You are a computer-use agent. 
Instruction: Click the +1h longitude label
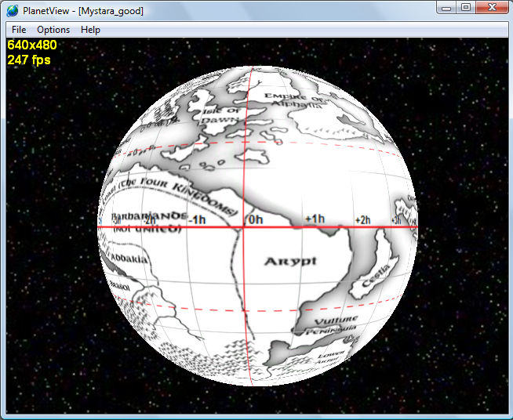pyautogui.click(x=315, y=219)
